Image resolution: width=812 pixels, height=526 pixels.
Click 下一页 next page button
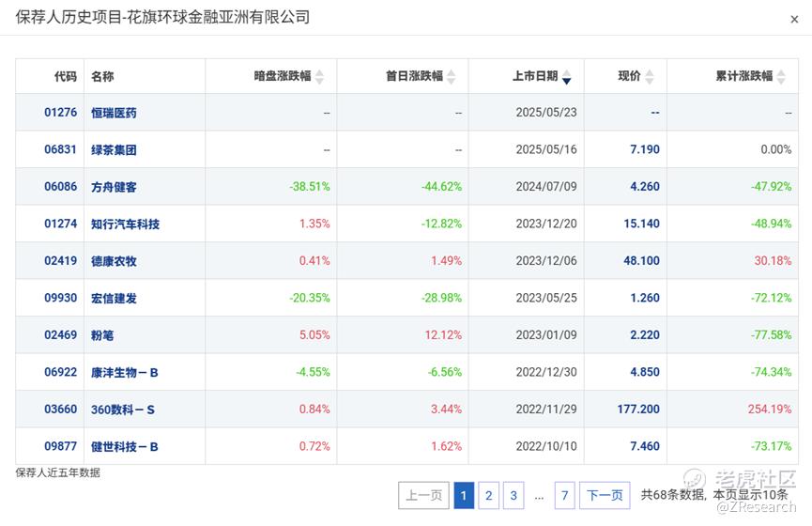[605, 495]
